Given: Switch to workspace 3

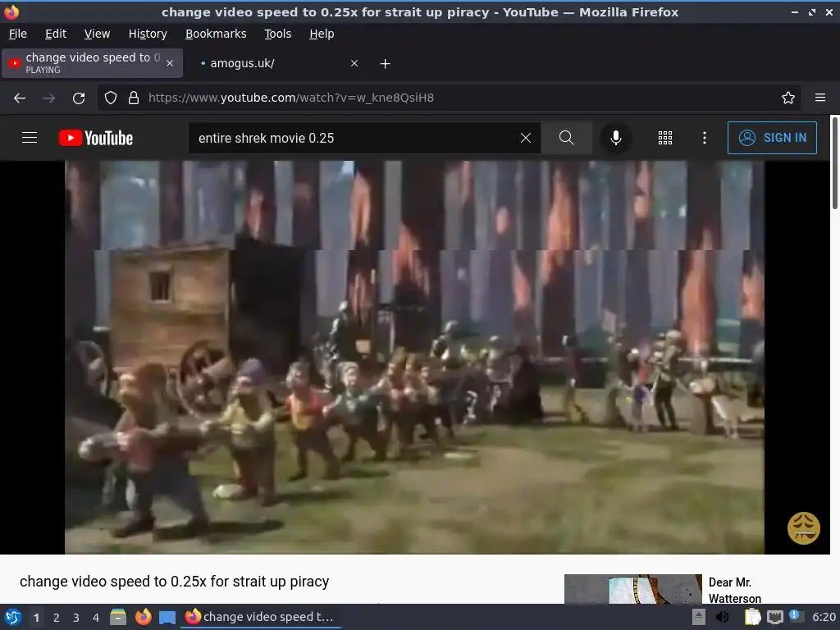Looking at the screenshot, I should [x=76, y=618].
